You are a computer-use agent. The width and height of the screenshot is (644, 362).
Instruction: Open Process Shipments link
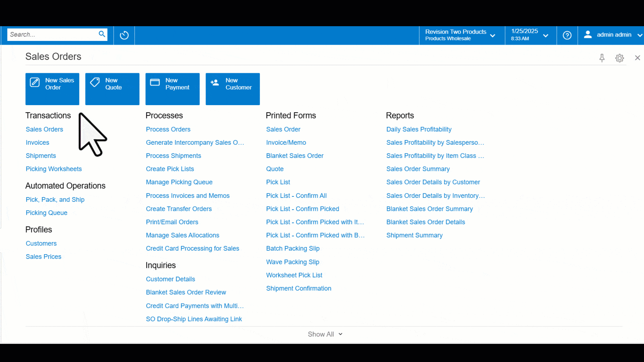pos(173,156)
